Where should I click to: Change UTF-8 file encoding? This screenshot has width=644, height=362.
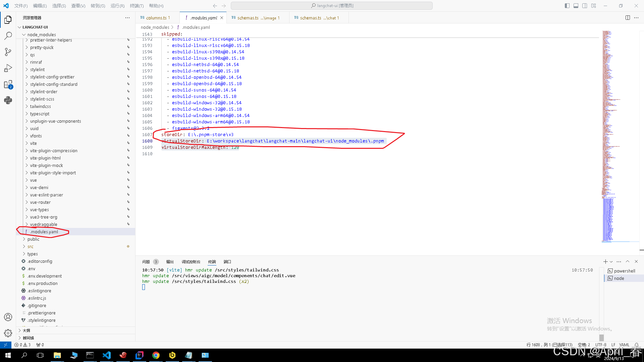click(601, 345)
